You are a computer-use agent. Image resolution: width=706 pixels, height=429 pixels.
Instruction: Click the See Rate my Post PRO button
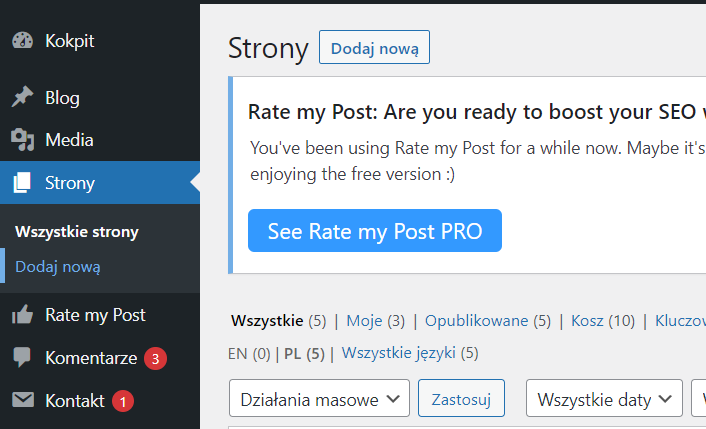tap(374, 231)
